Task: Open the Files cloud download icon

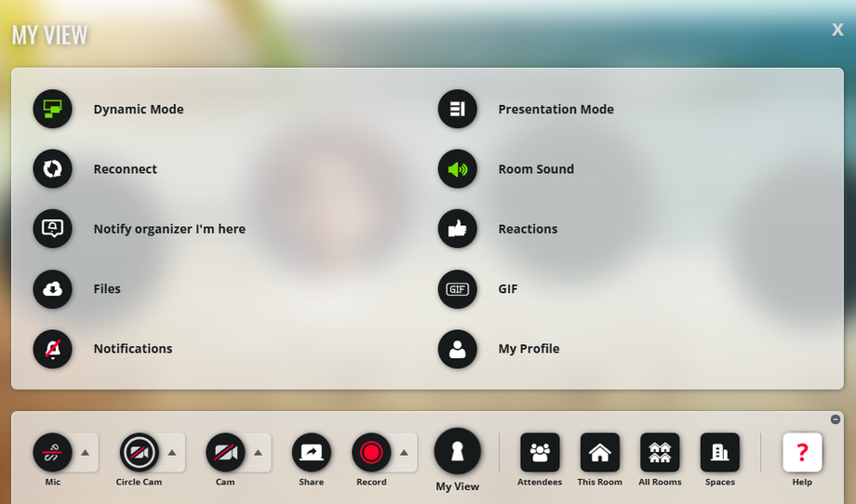Action: (52, 289)
